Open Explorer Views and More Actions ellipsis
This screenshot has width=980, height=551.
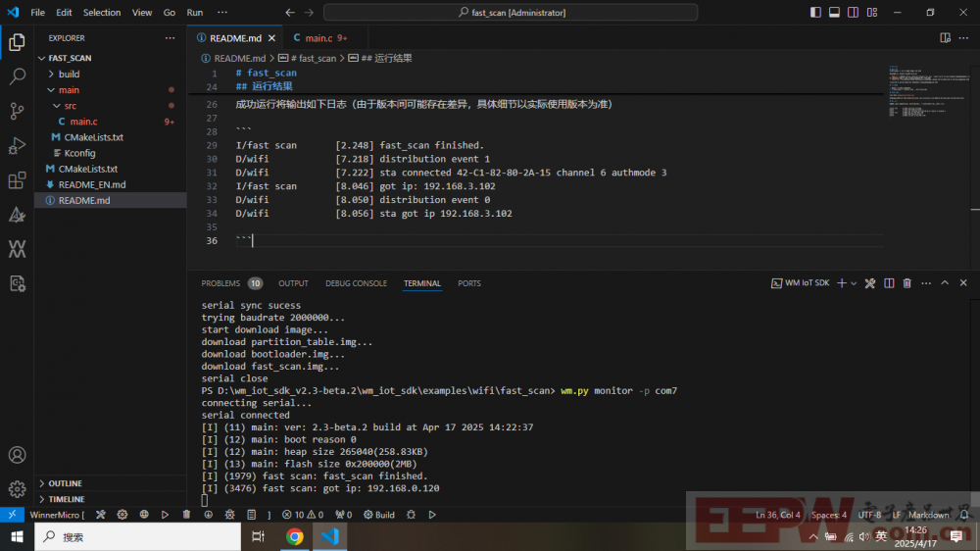170,38
